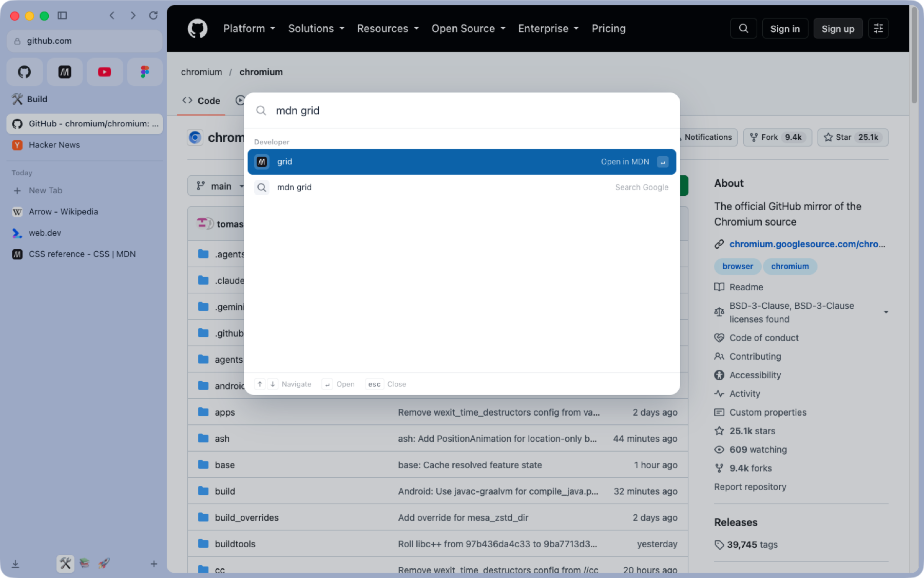
Task: Click New Tab in the sidebar
Action: click(85, 191)
